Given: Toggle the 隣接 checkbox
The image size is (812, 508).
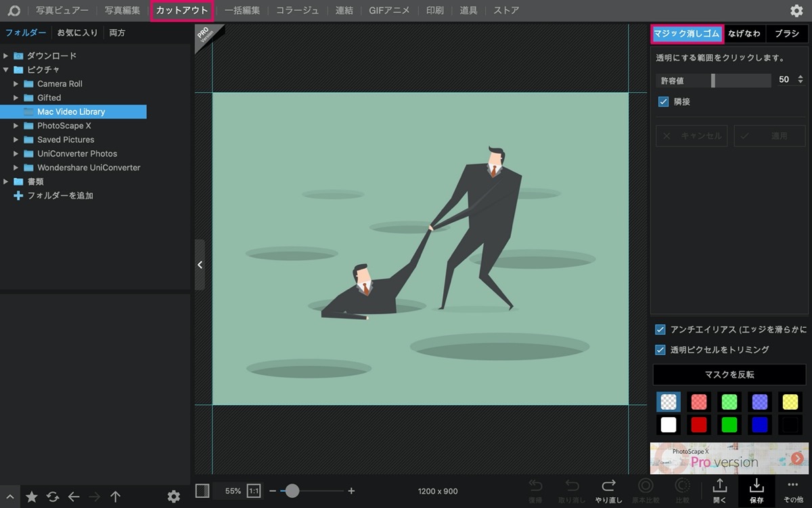Looking at the screenshot, I should [x=664, y=102].
